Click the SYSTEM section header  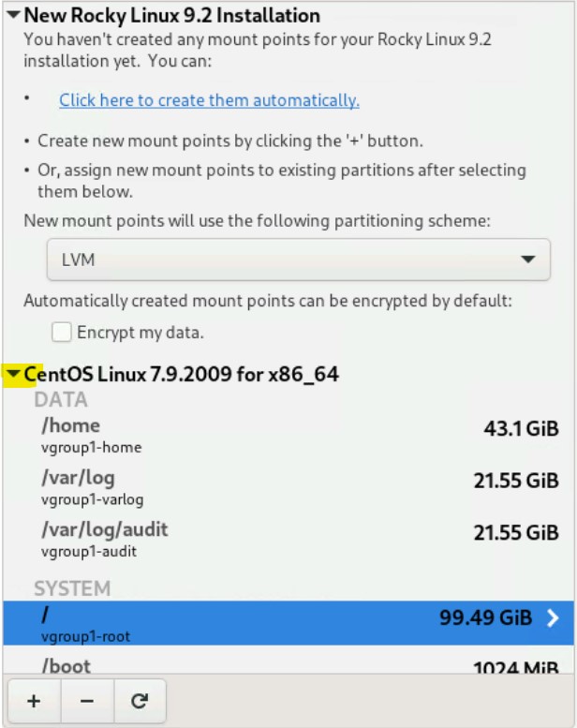[72, 588]
